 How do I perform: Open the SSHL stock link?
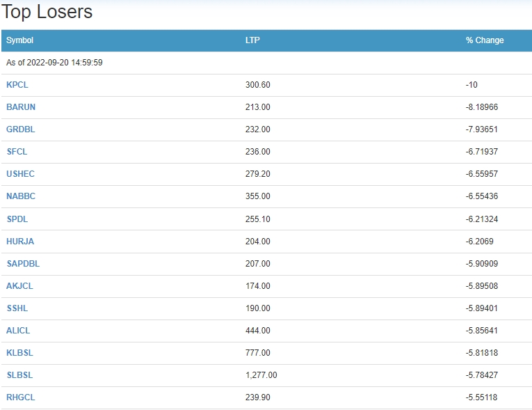tap(17, 308)
